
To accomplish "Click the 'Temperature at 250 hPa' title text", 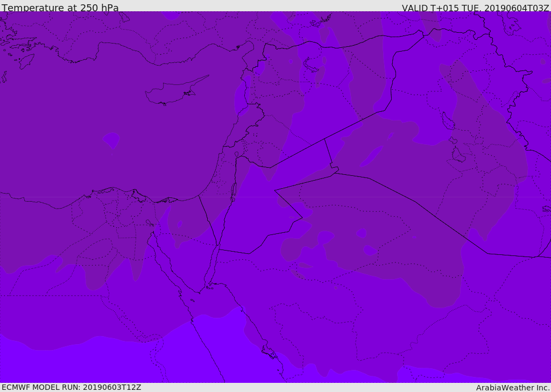I will pos(60,8).
